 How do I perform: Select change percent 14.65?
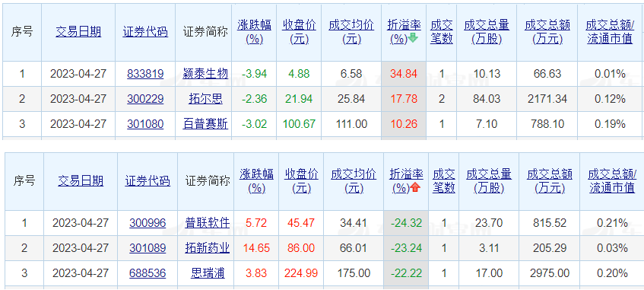tap(257, 248)
